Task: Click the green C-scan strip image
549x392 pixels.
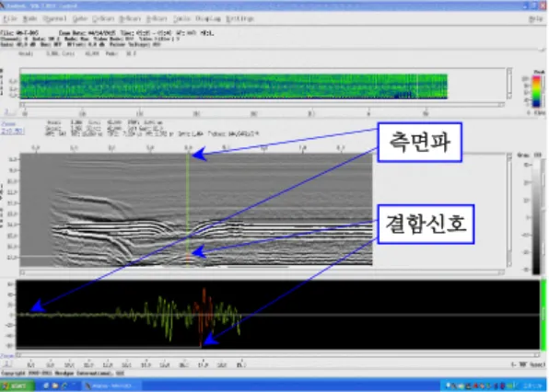Action: pos(234,86)
